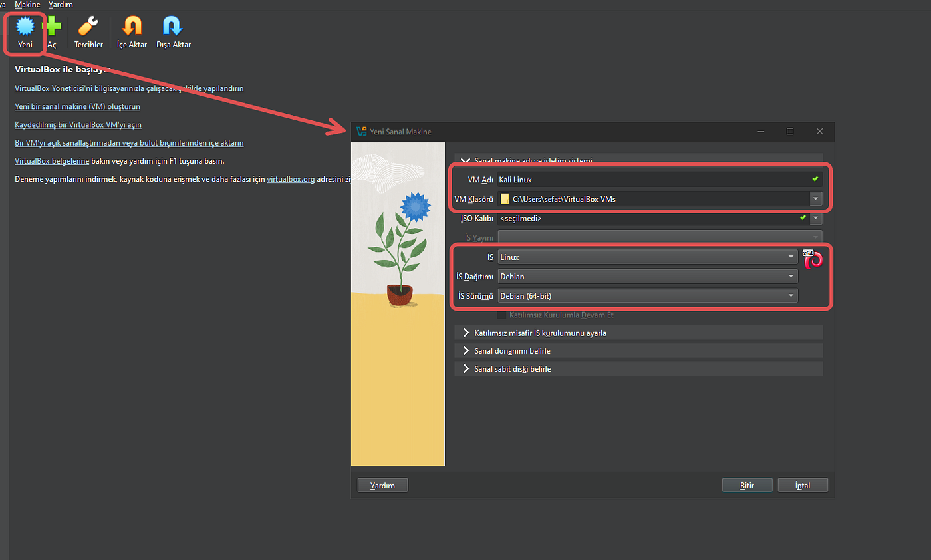Image resolution: width=931 pixels, height=560 pixels.
Task: Open the İS Sürümü dropdown showing Debian (64-bit)
Action: point(648,295)
